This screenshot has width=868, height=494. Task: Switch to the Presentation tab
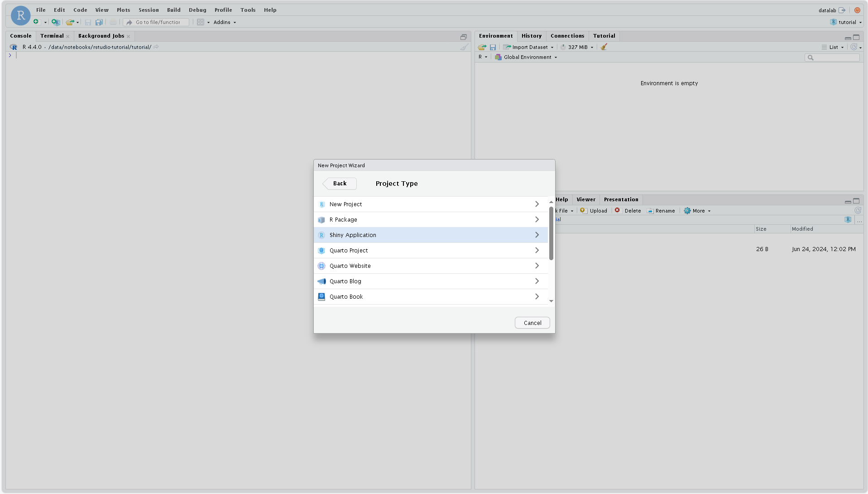click(621, 199)
